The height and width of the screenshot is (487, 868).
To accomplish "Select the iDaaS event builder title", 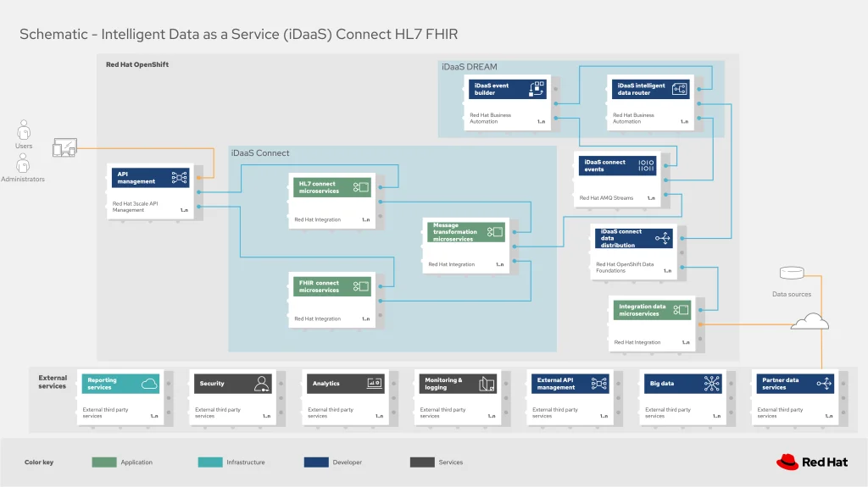I will tap(491, 89).
